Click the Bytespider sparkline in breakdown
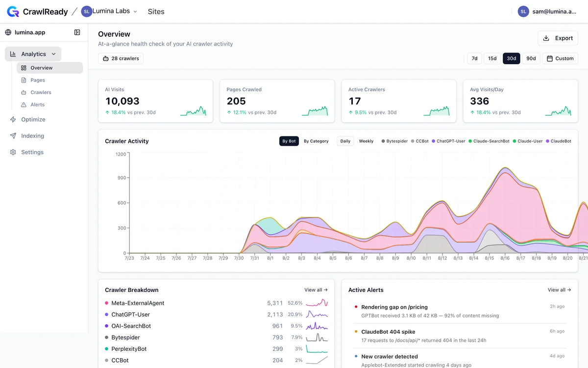The width and height of the screenshot is (588, 368). coord(317,338)
